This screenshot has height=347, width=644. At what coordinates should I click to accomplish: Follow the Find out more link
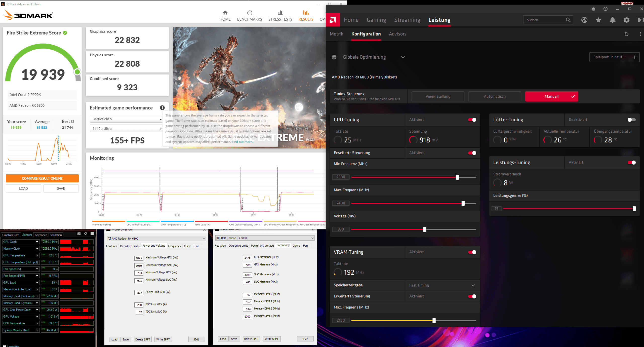[242, 142]
